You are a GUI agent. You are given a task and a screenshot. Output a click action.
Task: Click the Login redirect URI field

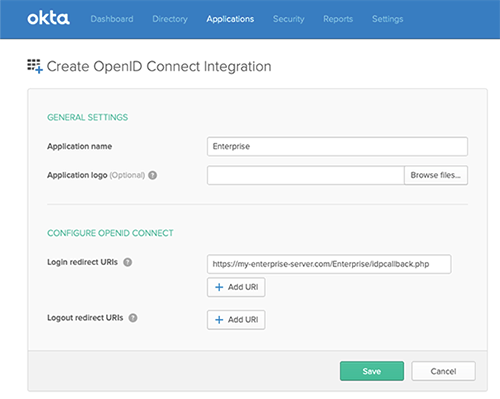[329, 264]
